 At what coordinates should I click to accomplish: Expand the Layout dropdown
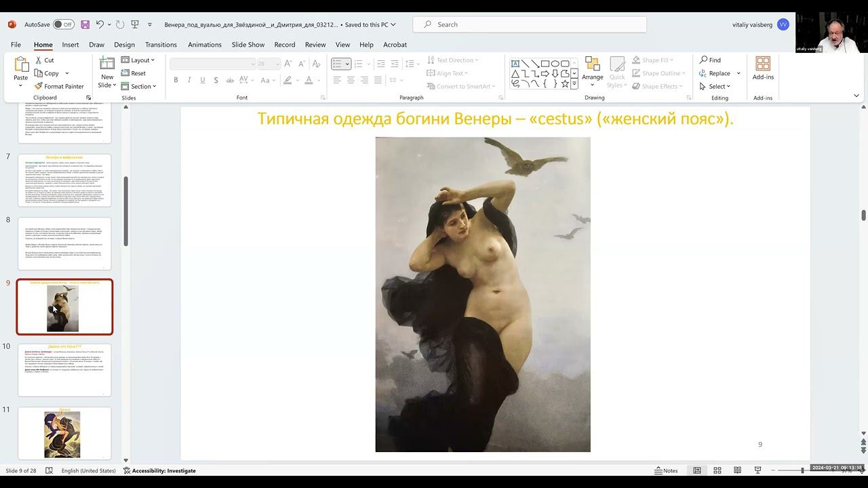tap(138, 60)
